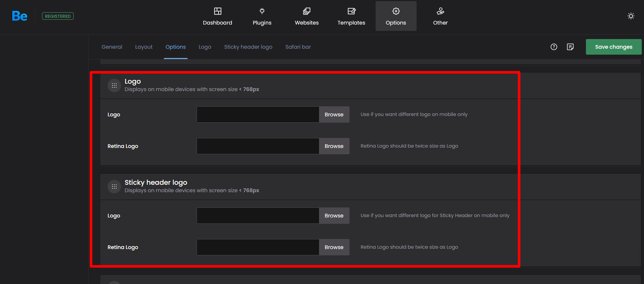Browse for mobile Logo image
This screenshot has height=284, width=644.
point(334,114)
